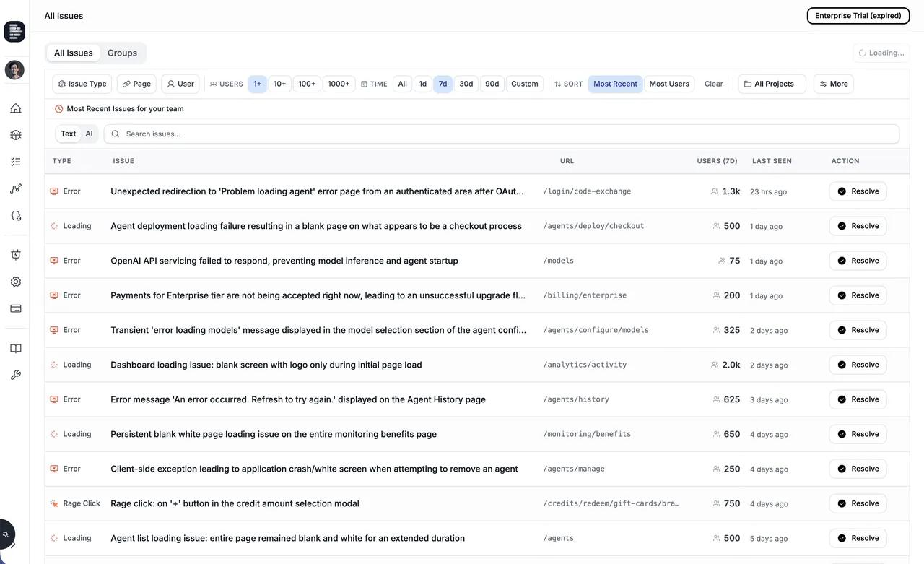Switch to the All Issues tab
924x564 pixels.
(x=74, y=53)
